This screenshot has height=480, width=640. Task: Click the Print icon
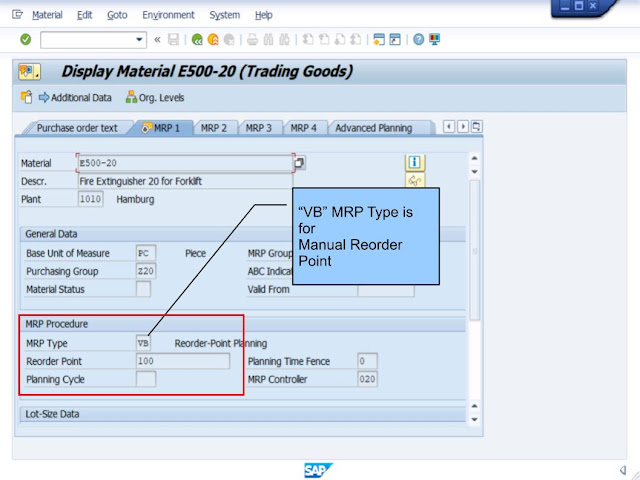click(252, 40)
